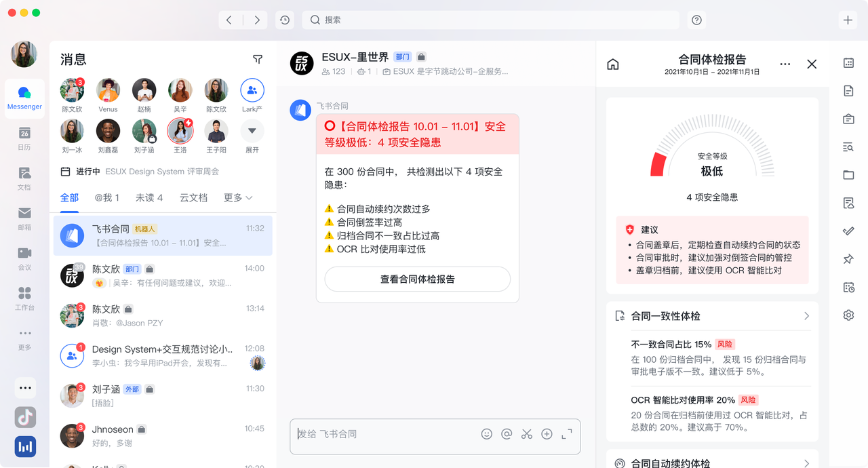Click the 查看合同体检报告 button
The width and height of the screenshot is (868, 468).
coord(417,279)
